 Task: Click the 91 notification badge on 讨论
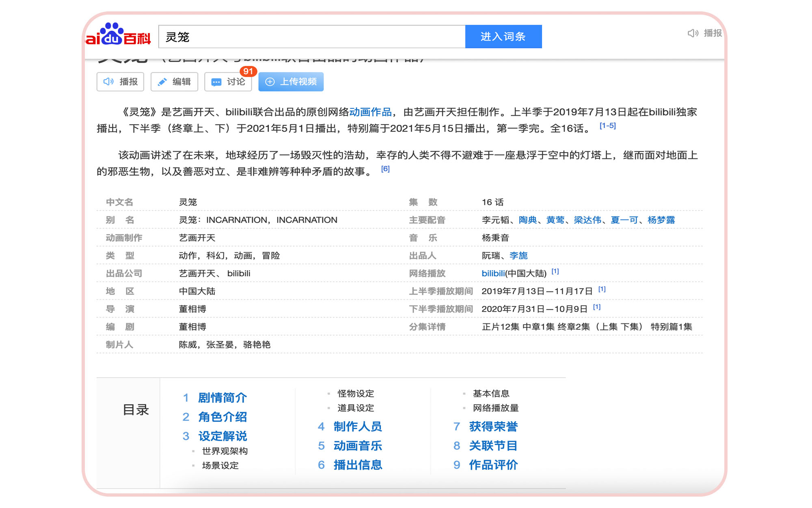248,72
